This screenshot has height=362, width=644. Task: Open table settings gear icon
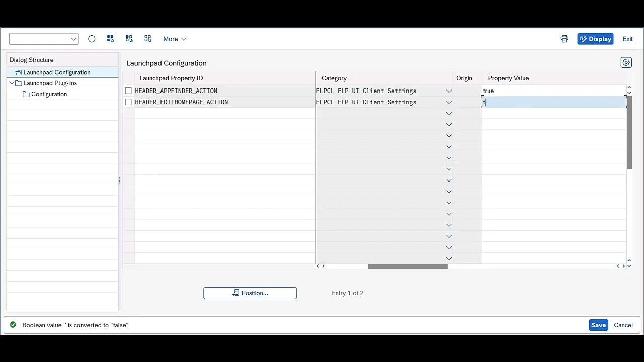tap(626, 62)
